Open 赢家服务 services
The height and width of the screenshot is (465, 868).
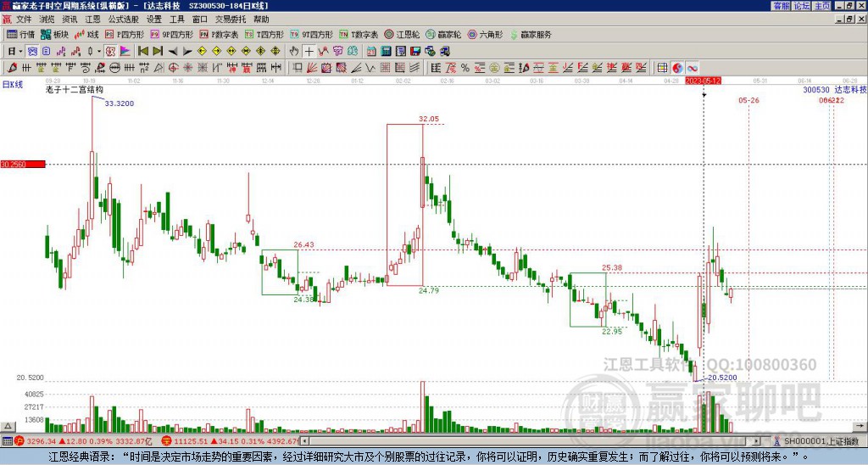pos(531,34)
